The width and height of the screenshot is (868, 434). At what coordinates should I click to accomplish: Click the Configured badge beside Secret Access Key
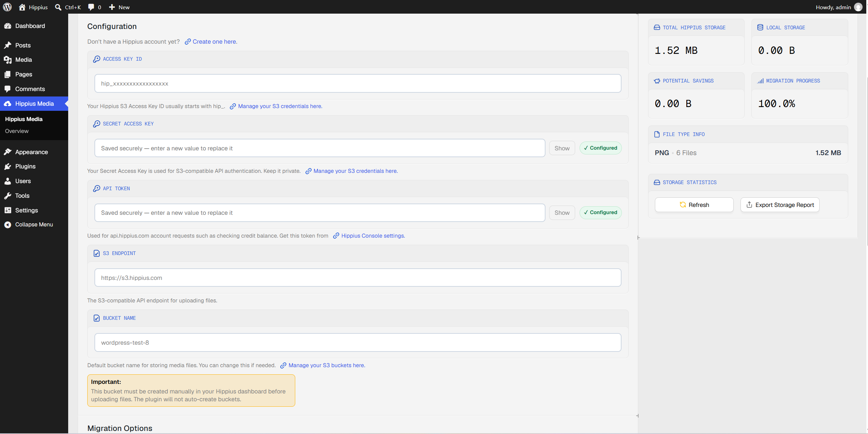(601, 148)
